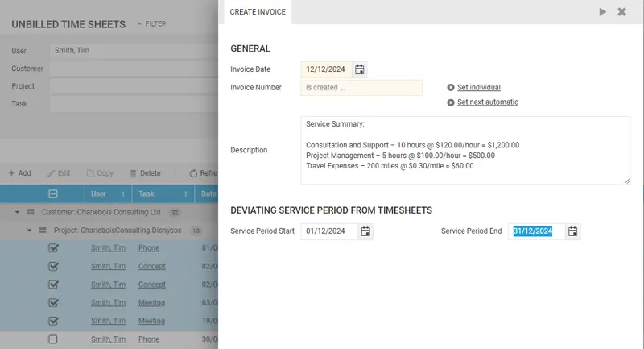Click the Set next automatic link
The height and width of the screenshot is (349, 644).
(487, 102)
